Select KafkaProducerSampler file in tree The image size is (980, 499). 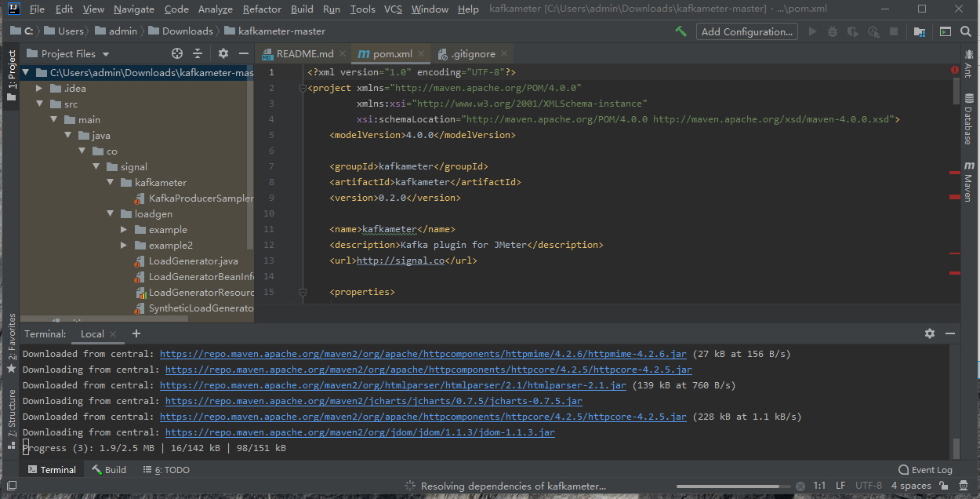coord(194,199)
